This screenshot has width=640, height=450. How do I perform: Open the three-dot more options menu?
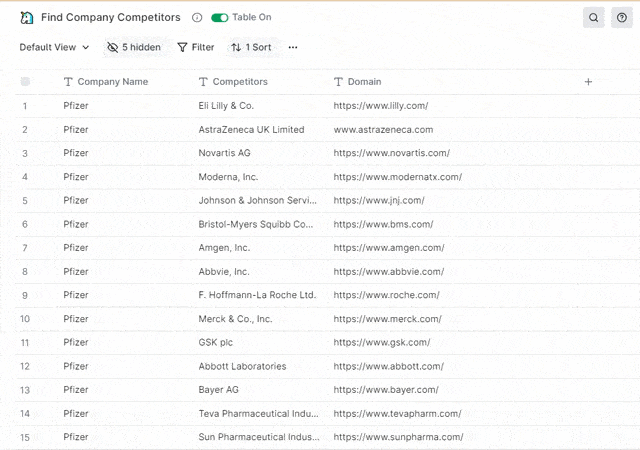(x=293, y=47)
